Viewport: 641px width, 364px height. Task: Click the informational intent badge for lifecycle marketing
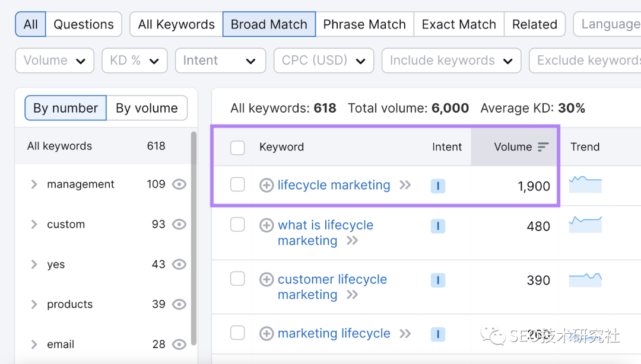tap(437, 186)
